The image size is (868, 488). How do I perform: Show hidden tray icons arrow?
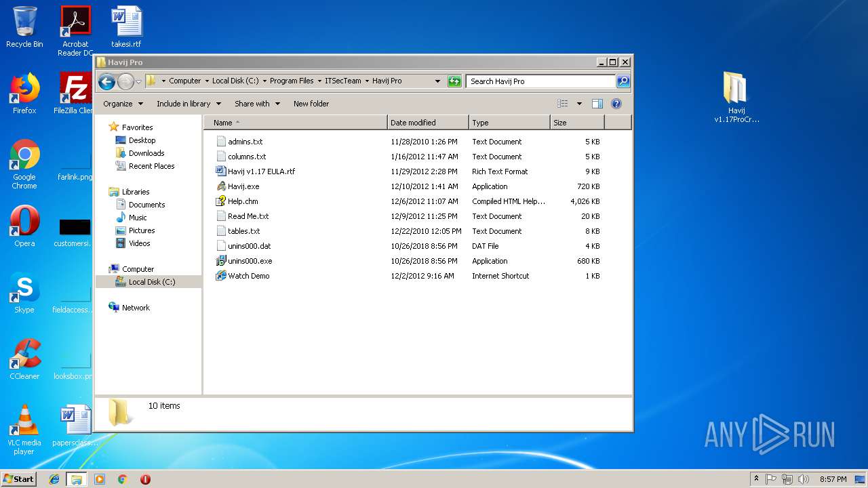[757, 479]
